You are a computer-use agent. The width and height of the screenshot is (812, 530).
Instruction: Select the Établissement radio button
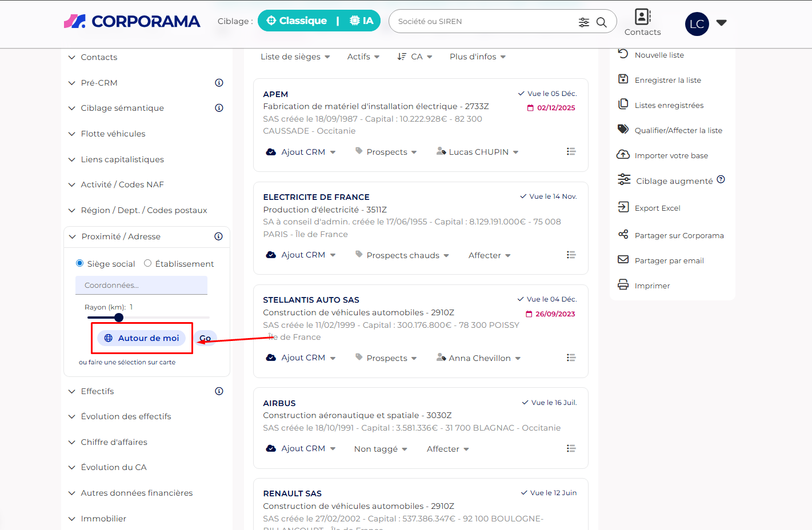point(148,263)
